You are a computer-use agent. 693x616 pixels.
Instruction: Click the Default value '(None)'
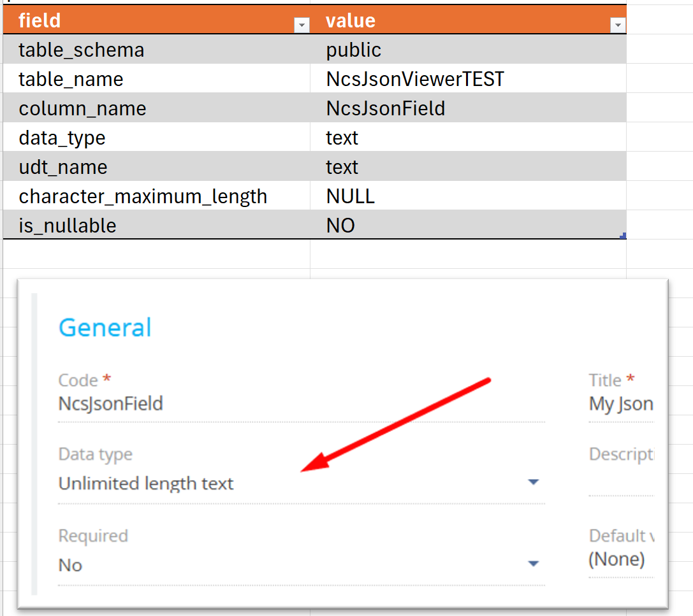point(616,559)
